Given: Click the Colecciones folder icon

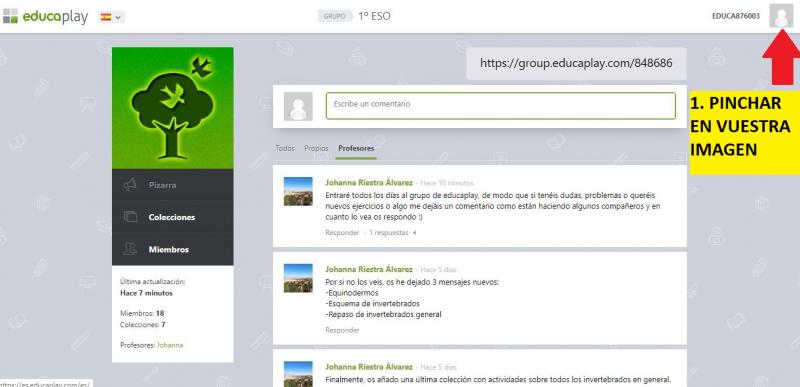Looking at the screenshot, I should pyautogui.click(x=130, y=217).
